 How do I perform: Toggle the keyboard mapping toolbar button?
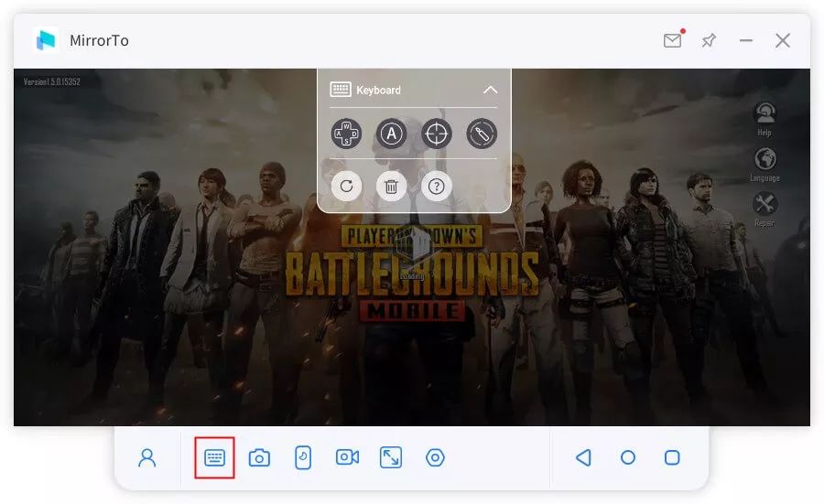click(214, 457)
